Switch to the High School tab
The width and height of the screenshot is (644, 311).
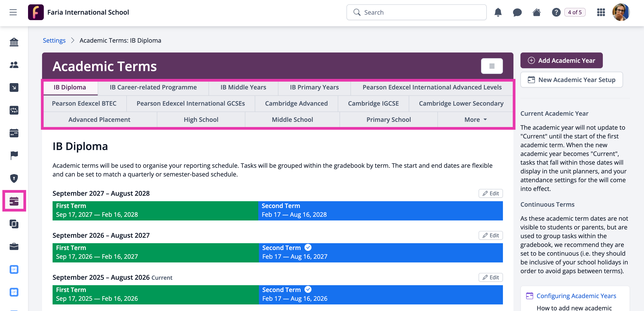(x=201, y=120)
